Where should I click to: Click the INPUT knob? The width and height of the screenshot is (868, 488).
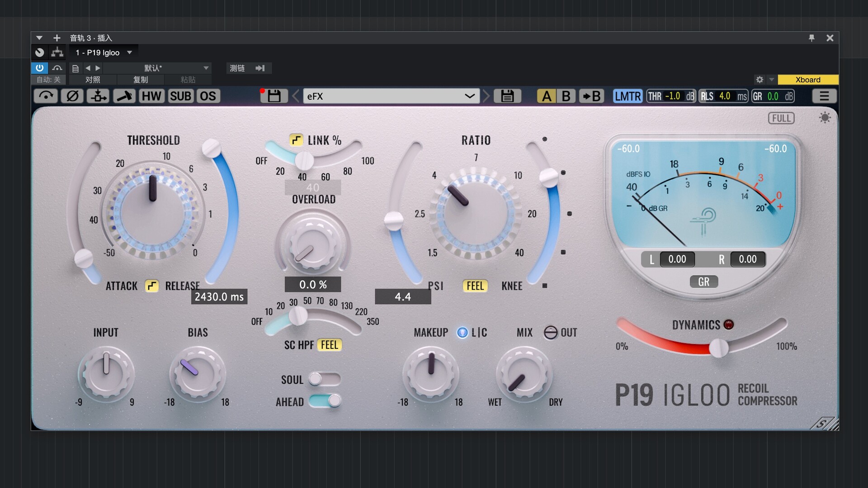pyautogui.click(x=106, y=374)
